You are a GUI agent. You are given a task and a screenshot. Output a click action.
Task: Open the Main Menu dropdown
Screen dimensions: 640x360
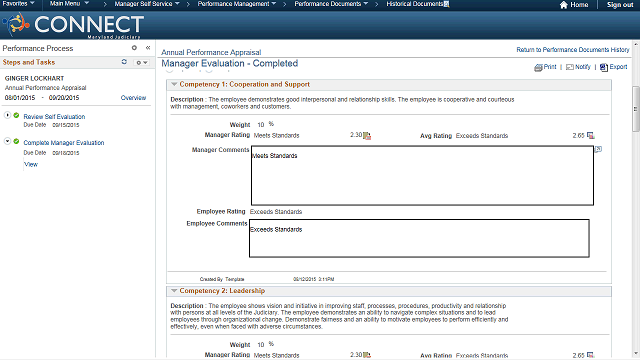[x=69, y=4]
